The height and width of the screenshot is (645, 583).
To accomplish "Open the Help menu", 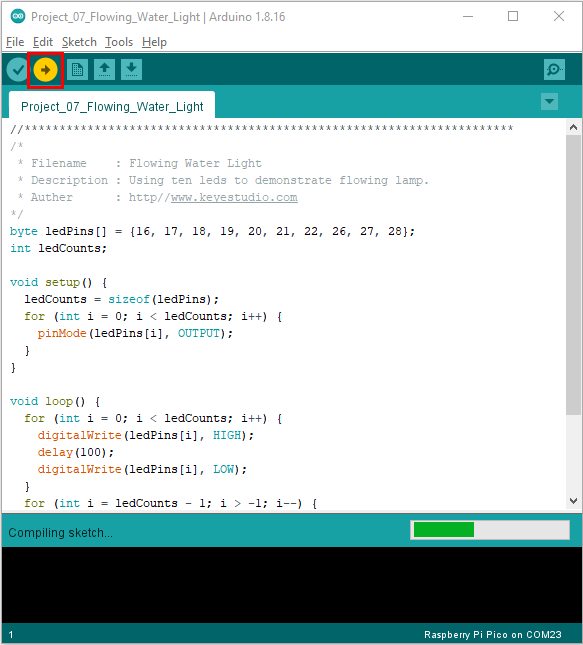I will (154, 42).
